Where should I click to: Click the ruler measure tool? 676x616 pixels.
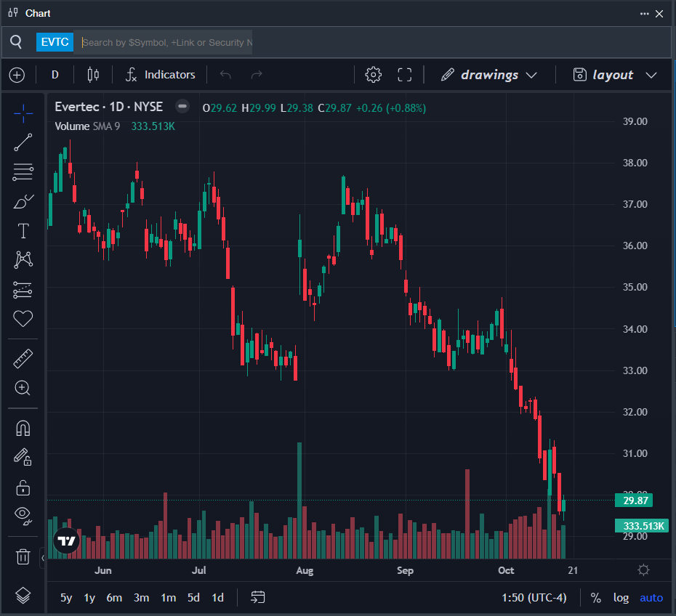pyautogui.click(x=23, y=357)
